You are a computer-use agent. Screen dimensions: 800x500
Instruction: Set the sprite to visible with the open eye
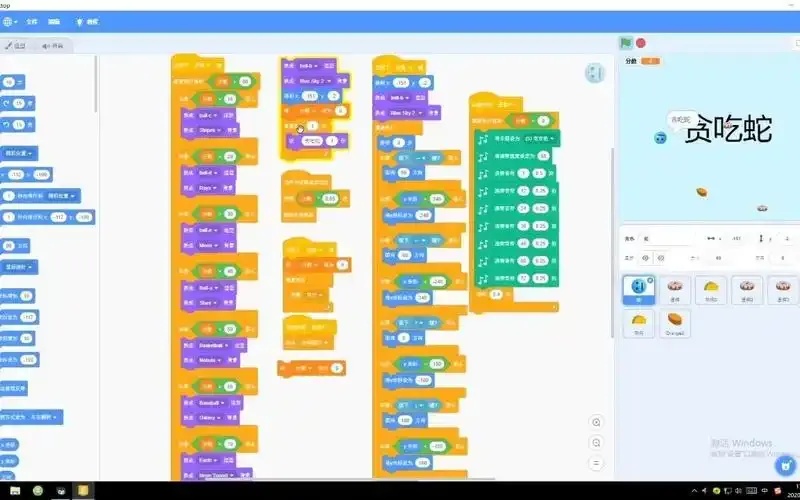point(645,258)
